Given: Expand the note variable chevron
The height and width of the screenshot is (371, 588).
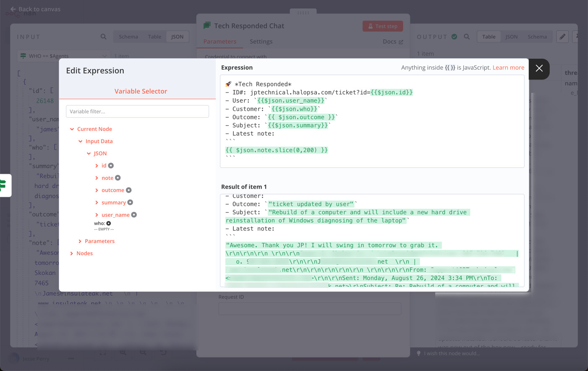Looking at the screenshot, I should 97,178.
